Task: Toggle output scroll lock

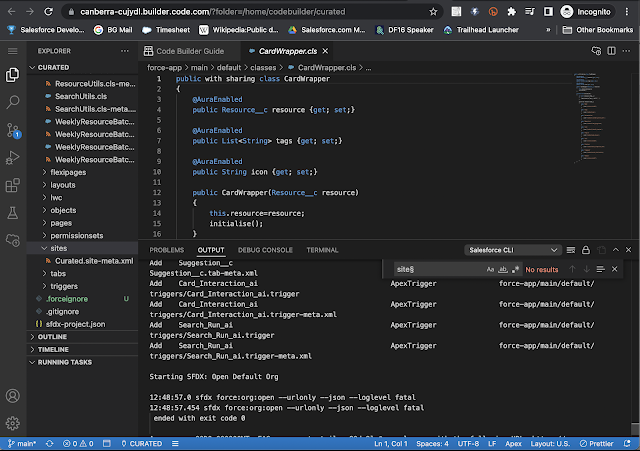Action: tap(586, 250)
